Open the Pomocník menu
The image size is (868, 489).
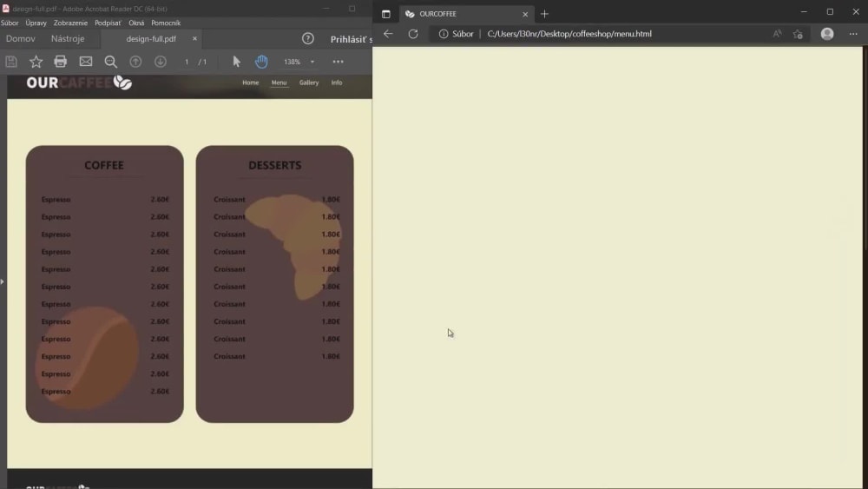coord(166,23)
